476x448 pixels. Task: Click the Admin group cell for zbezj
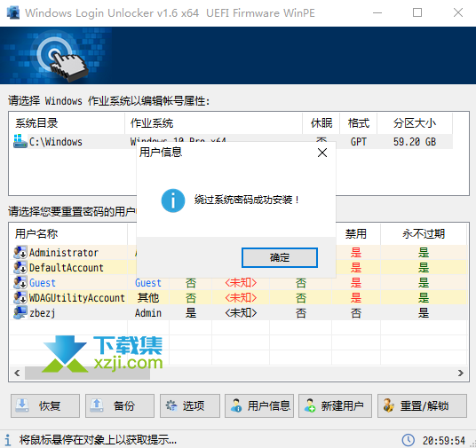pos(148,313)
